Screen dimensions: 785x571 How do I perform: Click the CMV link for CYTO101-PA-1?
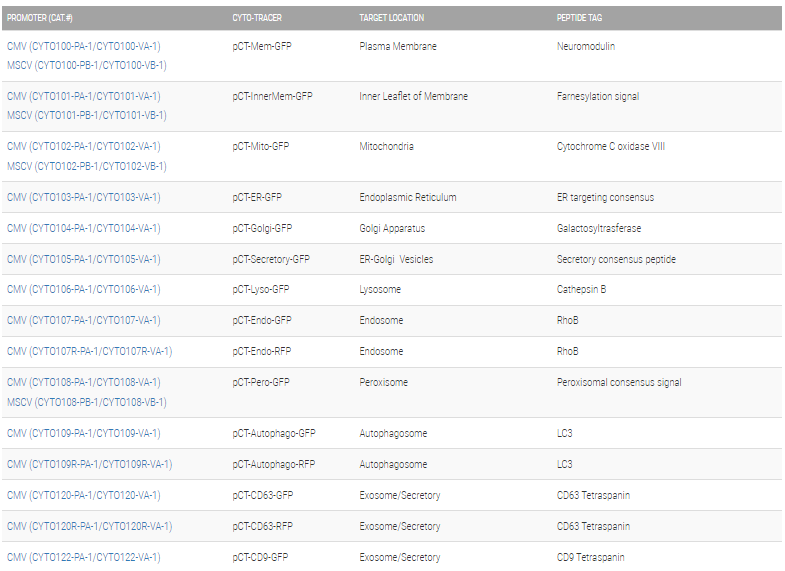pos(83,96)
